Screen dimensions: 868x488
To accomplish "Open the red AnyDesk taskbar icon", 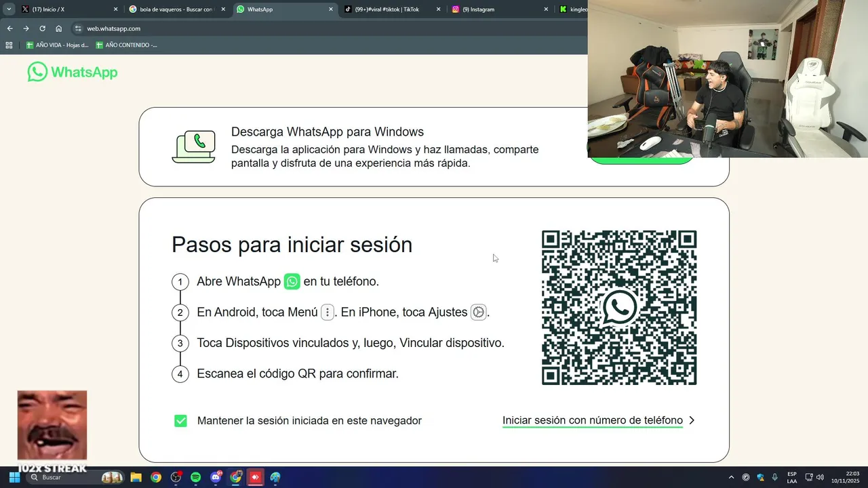I will tap(255, 477).
